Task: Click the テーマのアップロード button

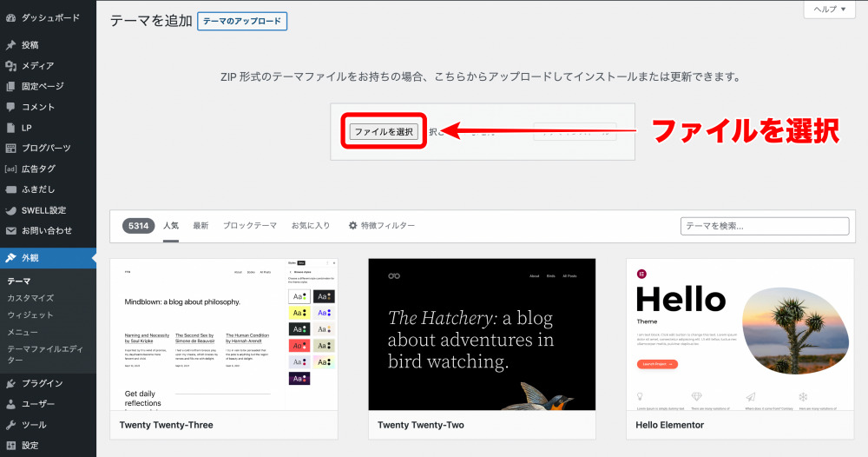Action: [241, 22]
